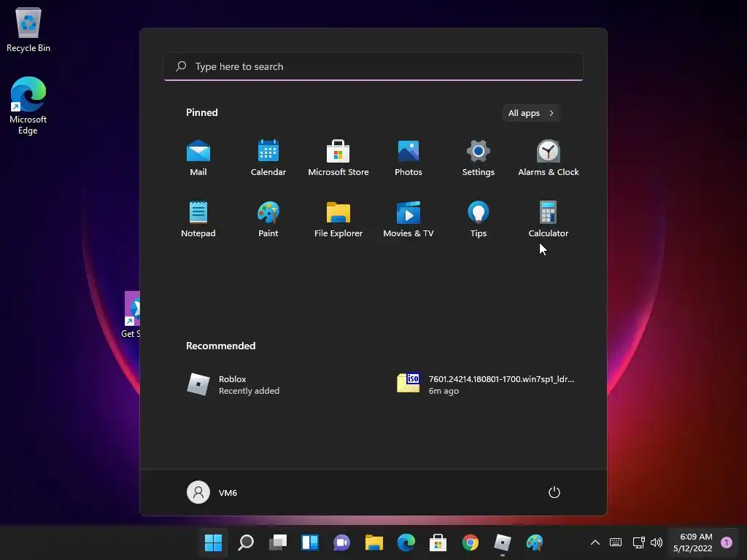Image resolution: width=747 pixels, height=560 pixels.
Task: Launch Alarms & Clock
Action: click(549, 158)
